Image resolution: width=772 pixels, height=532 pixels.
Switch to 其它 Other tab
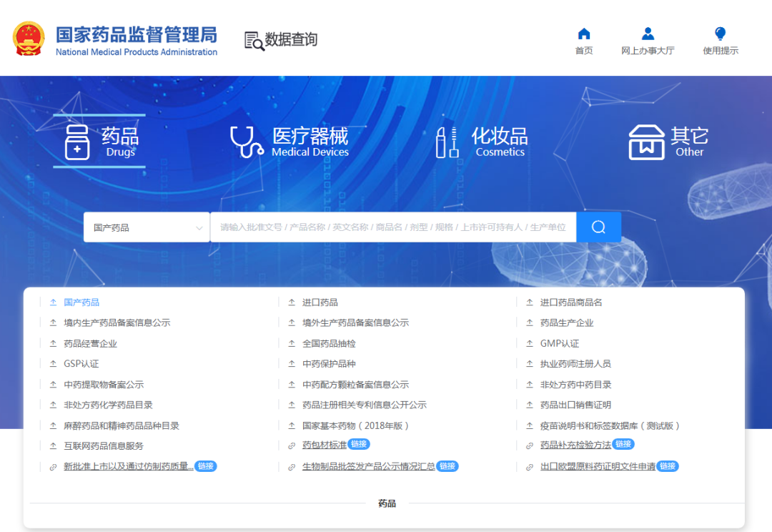tap(668, 142)
